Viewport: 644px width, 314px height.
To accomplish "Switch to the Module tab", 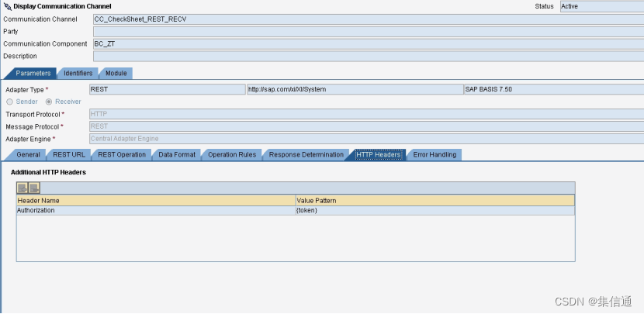I will (116, 73).
